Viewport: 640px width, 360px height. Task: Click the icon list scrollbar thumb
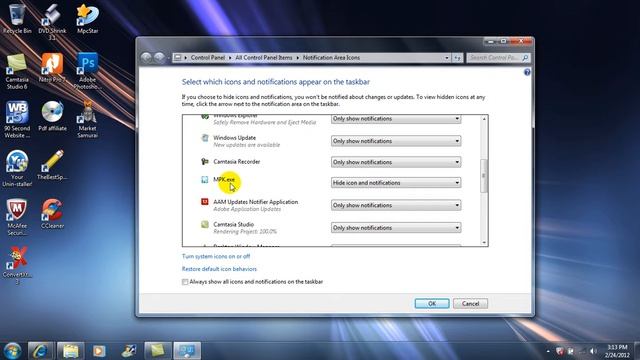click(x=484, y=176)
